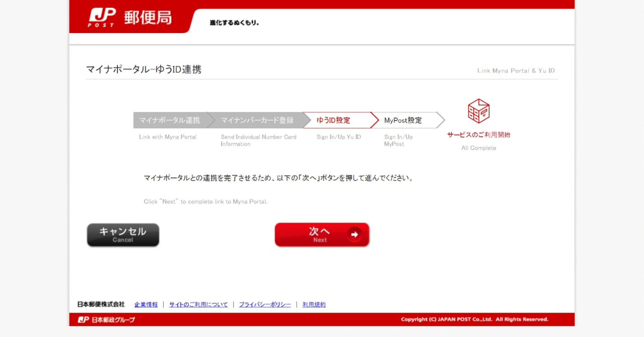This screenshot has height=337, width=644.
Task: Click the 'All Complete' caption
Action: (479, 148)
